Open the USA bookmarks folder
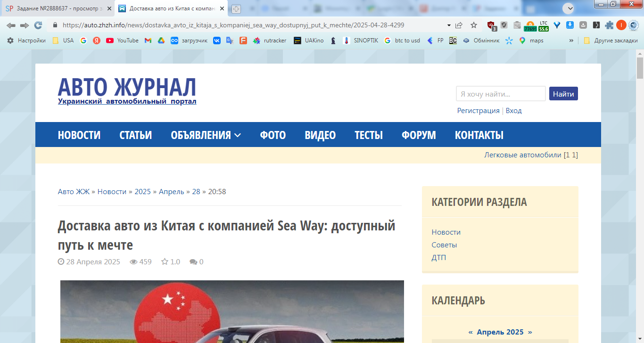 (x=63, y=41)
